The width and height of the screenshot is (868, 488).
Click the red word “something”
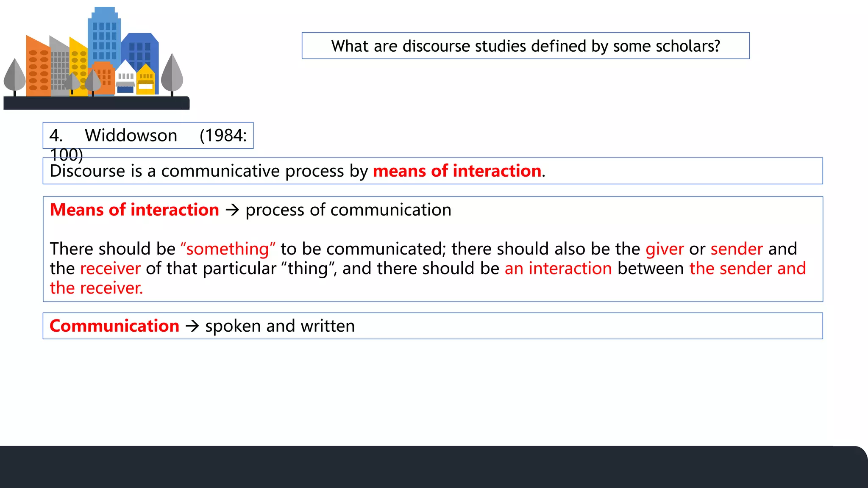tap(228, 249)
